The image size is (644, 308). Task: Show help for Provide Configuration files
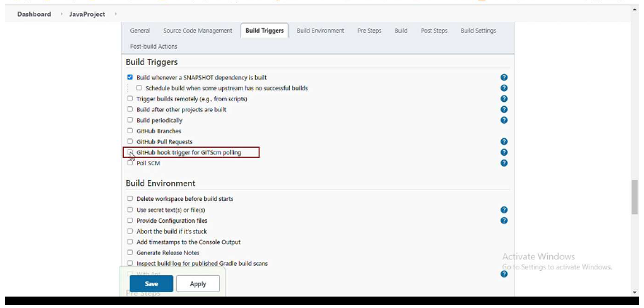pyautogui.click(x=504, y=220)
